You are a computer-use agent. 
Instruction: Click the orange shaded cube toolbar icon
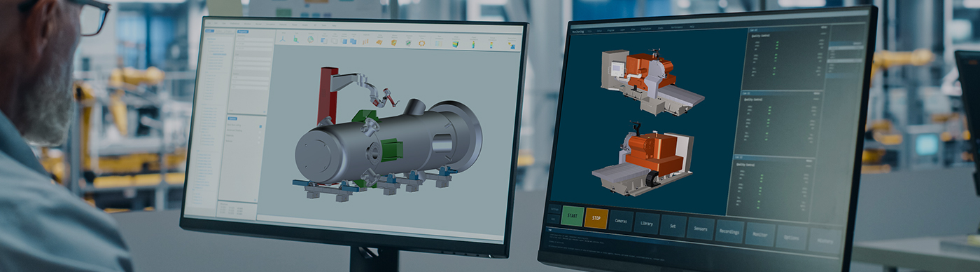(x=394, y=43)
